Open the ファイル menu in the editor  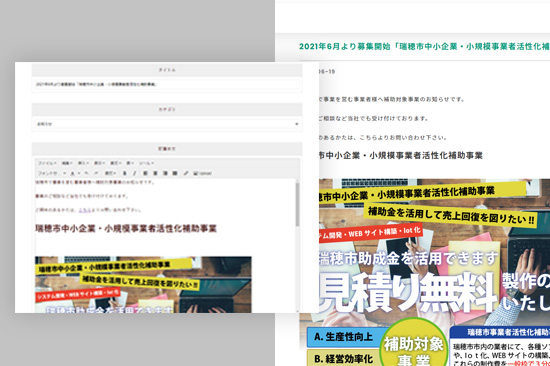[x=47, y=163]
